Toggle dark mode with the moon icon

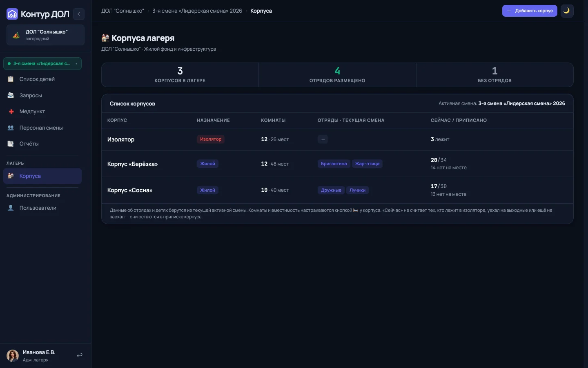(x=567, y=11)
